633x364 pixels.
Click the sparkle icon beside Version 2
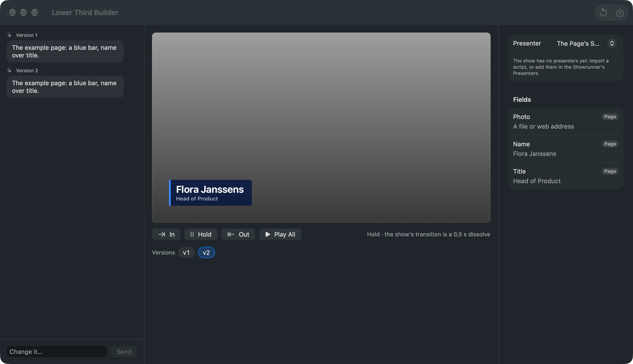pos(10,70)
